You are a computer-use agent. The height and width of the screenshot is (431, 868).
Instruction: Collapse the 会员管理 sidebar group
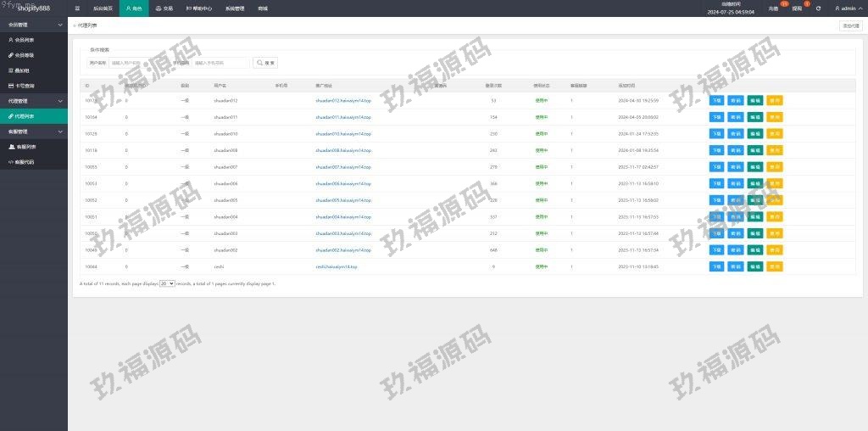(34, 25)
